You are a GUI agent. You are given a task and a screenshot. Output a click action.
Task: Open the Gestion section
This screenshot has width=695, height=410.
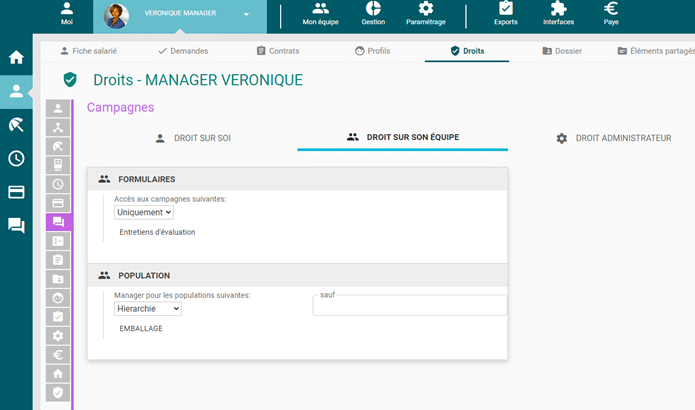pos(373,14)
